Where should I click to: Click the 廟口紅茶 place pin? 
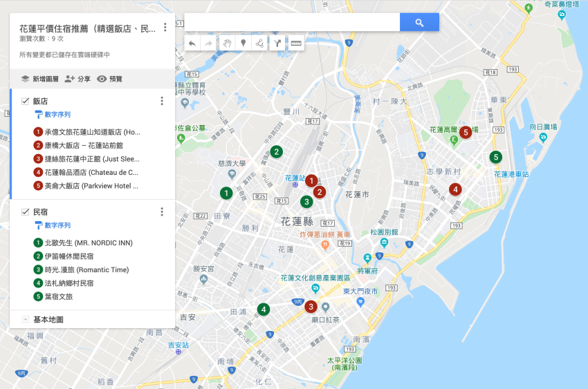tap(326, 307)
